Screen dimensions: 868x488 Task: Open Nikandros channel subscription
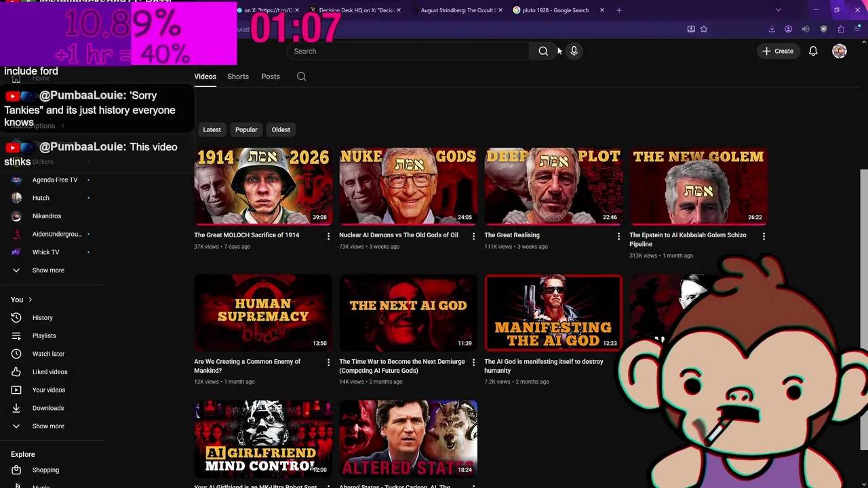click(47, 216)
